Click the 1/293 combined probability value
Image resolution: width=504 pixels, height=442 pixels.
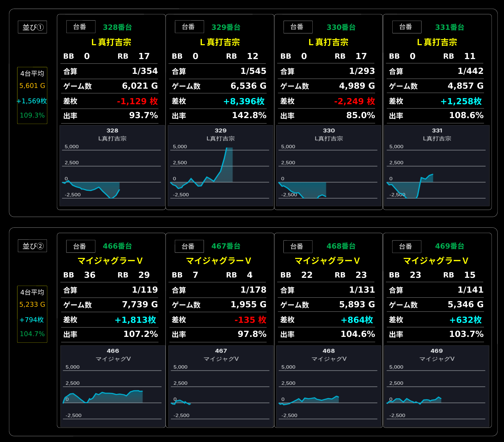point(362,71)
